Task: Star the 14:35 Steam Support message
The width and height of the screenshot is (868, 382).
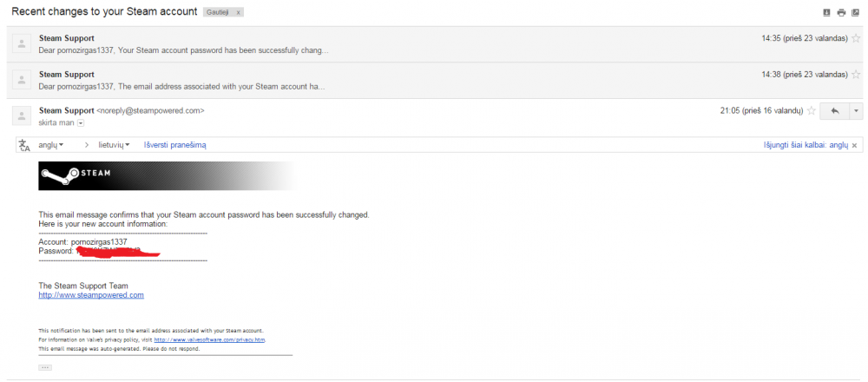Action: pyautogui.click(x=856, y=38)
